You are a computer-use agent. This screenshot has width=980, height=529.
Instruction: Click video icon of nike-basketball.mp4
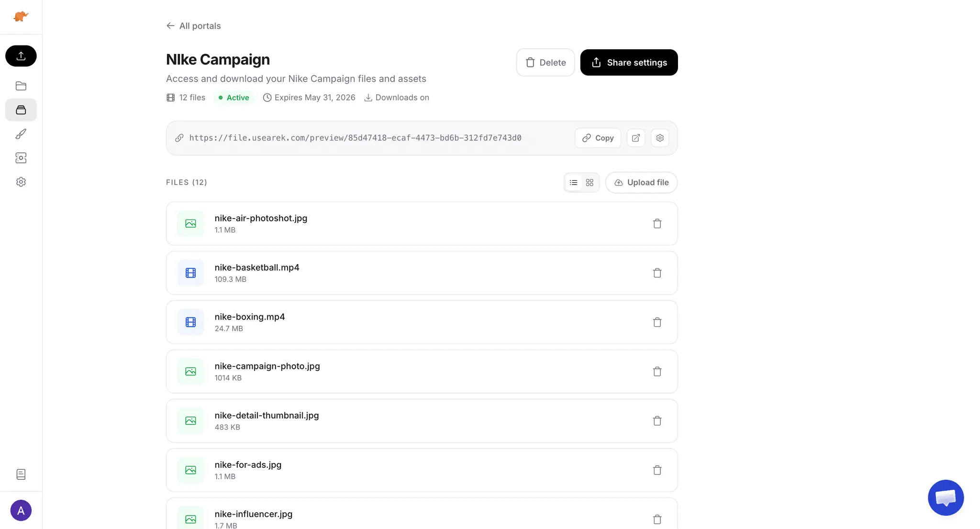(190, 273)
